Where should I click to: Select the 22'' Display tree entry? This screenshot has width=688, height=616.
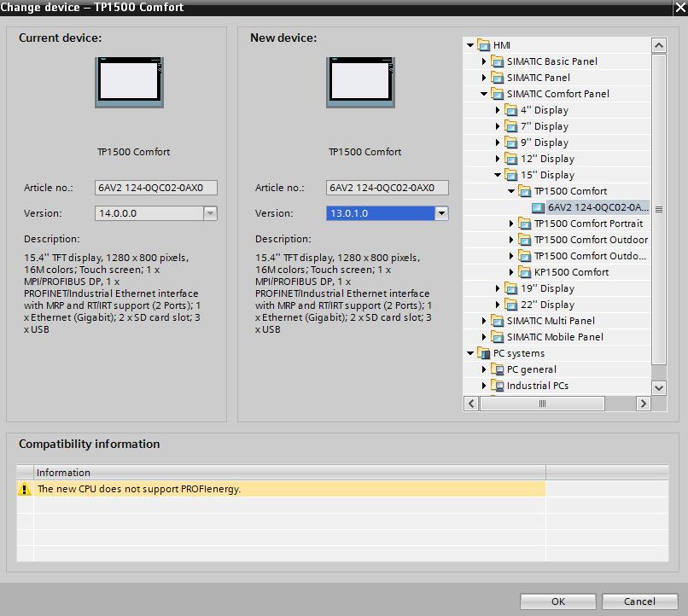pos(547,305)
